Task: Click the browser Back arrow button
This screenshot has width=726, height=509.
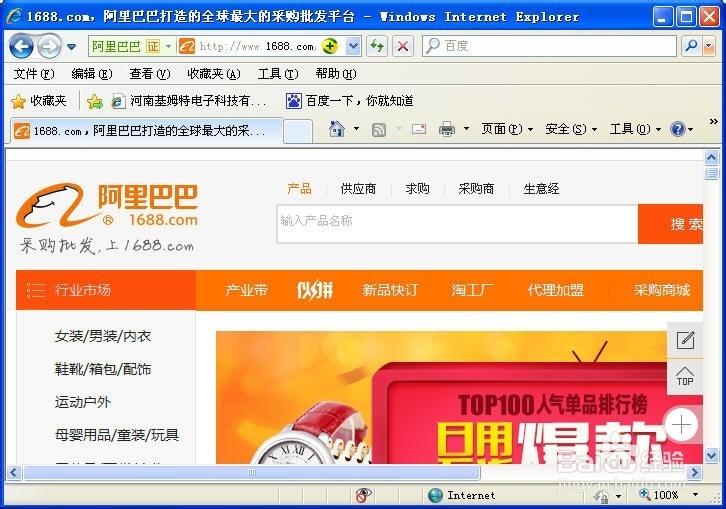Action: click(x=21, y=46)
